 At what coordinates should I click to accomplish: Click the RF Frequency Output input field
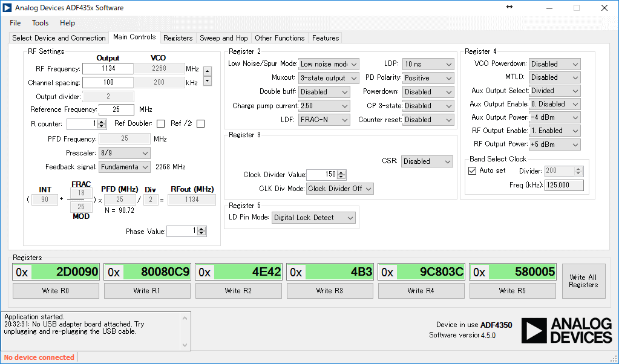[108, 68]
